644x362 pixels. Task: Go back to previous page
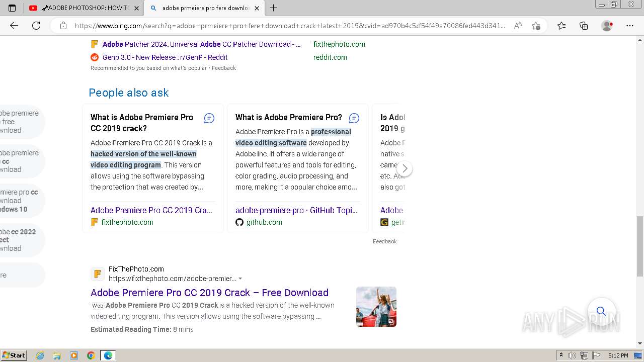click(14, 26)
